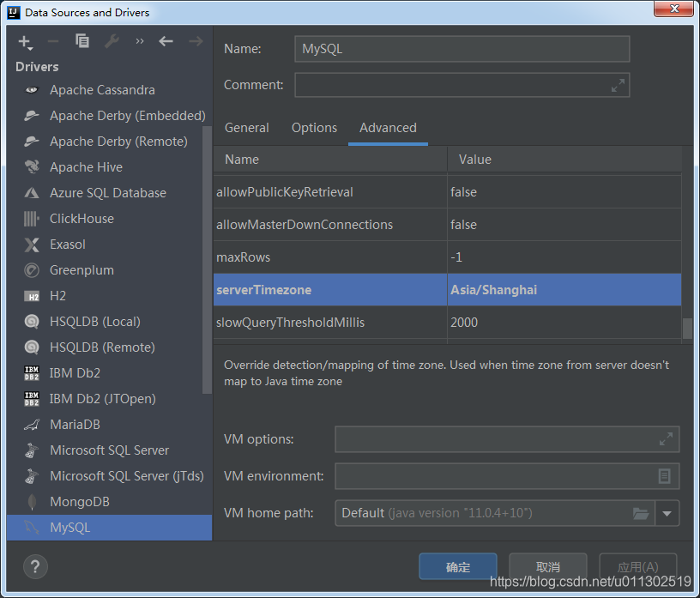Select the ClickHouse driver label
Screen dimensions: 700x598
point(81,219)
